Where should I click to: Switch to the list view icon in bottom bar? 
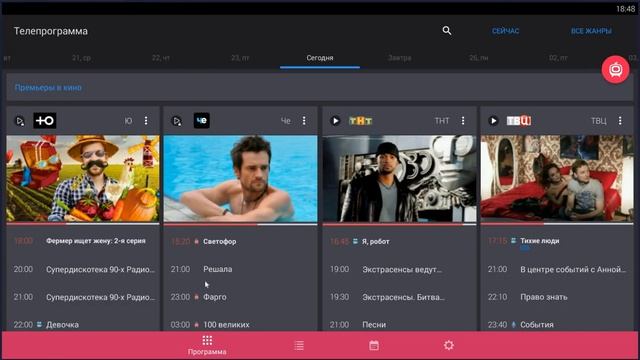(x=299, y=346)
